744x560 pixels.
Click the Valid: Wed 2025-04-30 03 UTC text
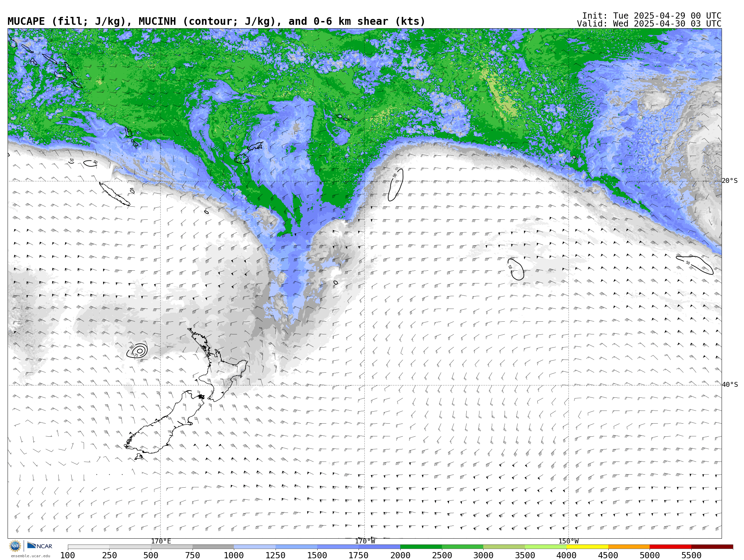coord(649,24)
